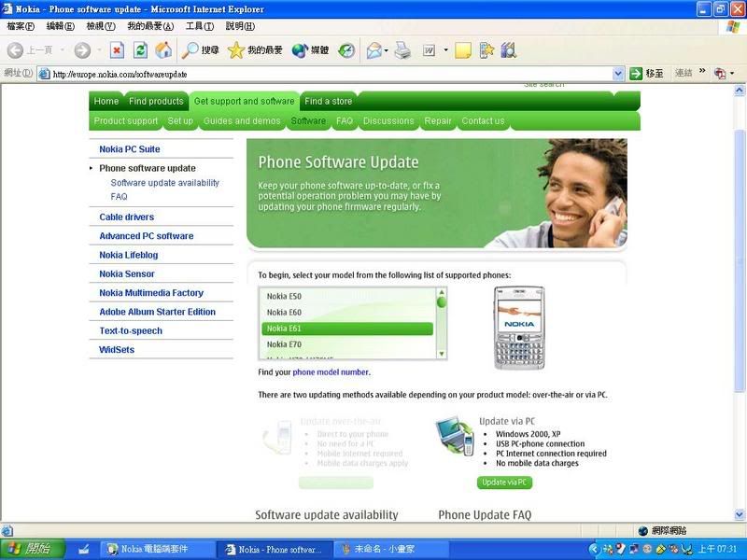Viewport: 747px width, 560px height.
Task: Click the toolbar icon right of the links chevron
Action: [720, 74]
